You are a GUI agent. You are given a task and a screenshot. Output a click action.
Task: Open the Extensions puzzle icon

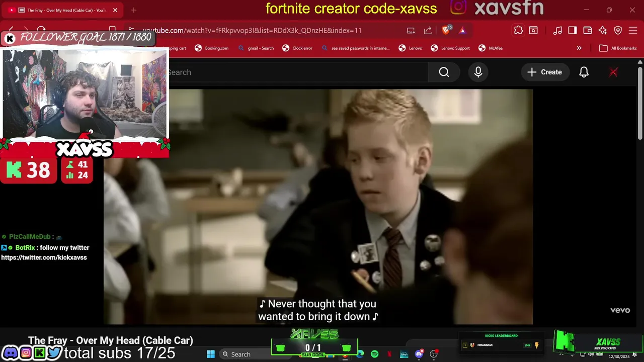pos(518,31)
